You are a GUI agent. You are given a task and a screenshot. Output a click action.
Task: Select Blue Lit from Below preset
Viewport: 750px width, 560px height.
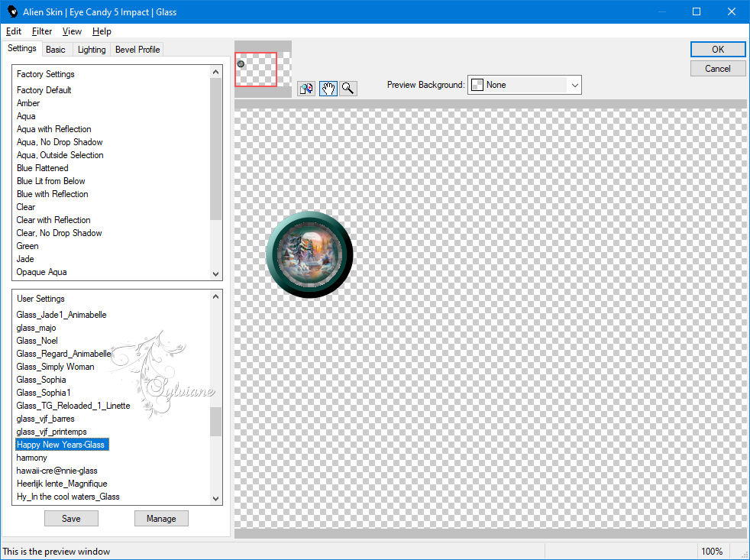click(x=50, y=181)
